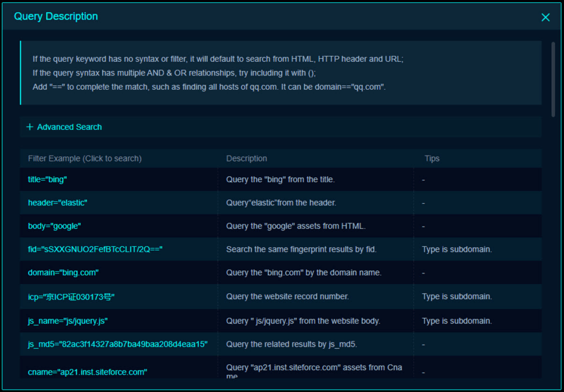Click the siteforce Cname assets description
Viewport: 564px width, 392px height.
pos(314,372)
